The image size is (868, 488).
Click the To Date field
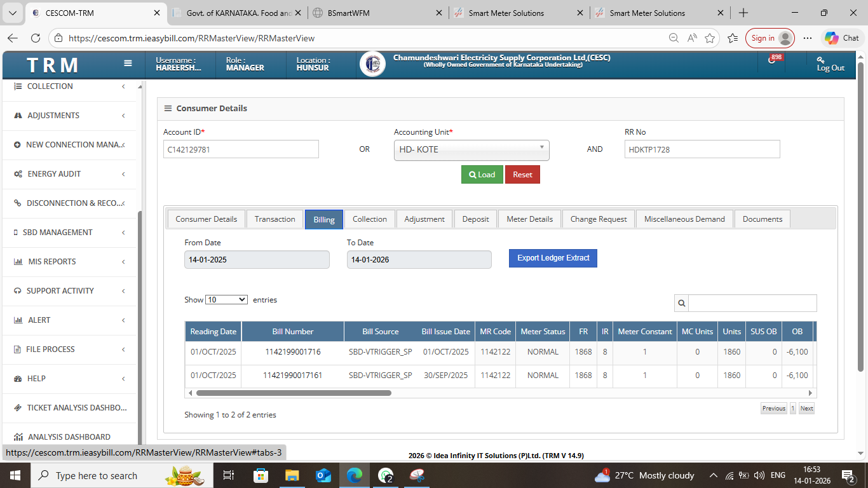pyautogui.click(x=419, y=259)
